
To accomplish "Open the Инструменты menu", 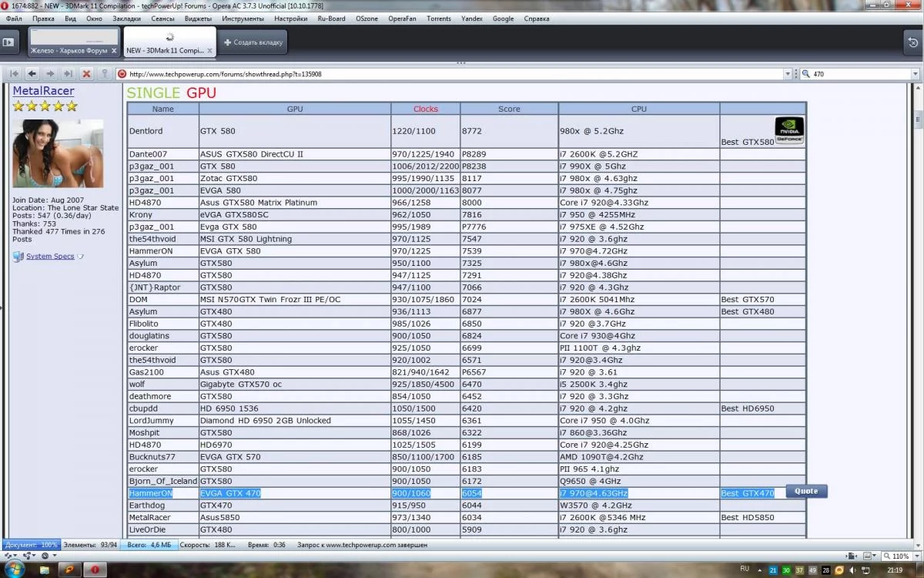I will click(x=243, y=18).
